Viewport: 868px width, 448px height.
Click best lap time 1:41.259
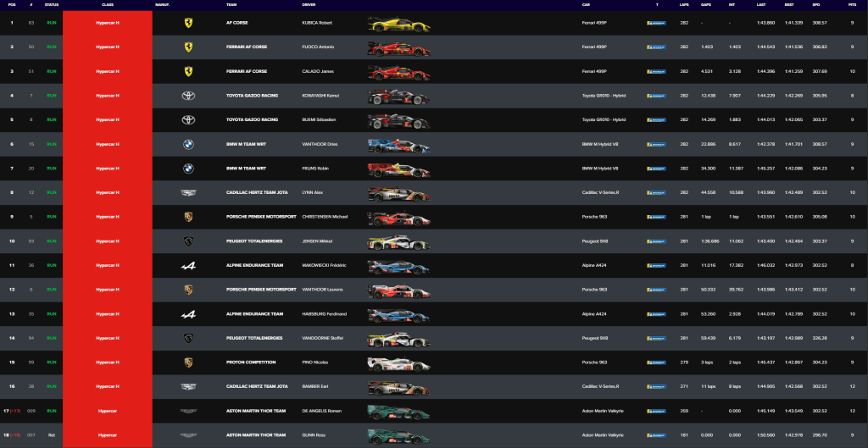pos(793,71)
